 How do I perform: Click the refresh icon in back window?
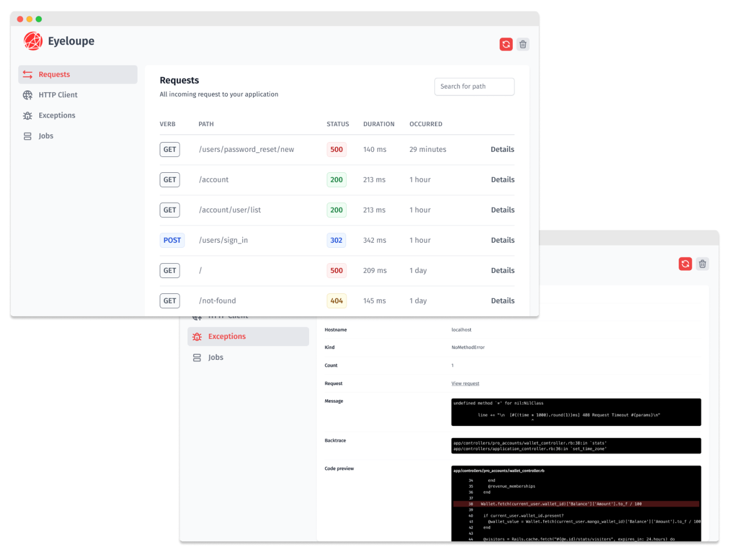point(685,264)
